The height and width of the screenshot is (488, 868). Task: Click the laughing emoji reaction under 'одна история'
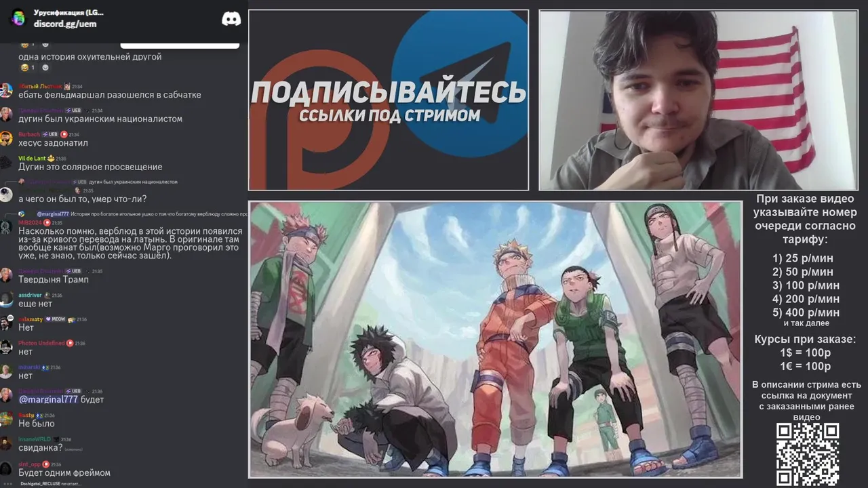click(27, 68)
